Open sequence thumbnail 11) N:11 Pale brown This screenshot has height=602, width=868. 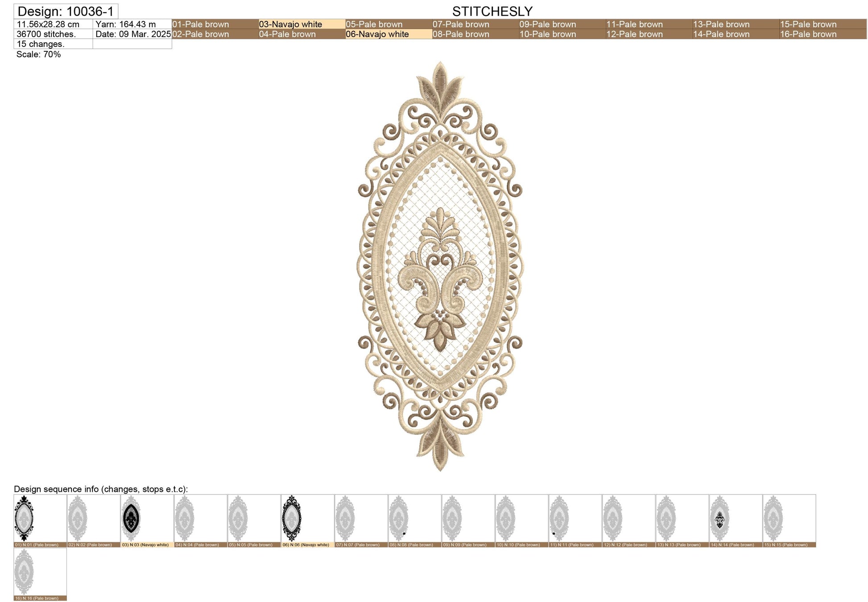tap(575, 520)
